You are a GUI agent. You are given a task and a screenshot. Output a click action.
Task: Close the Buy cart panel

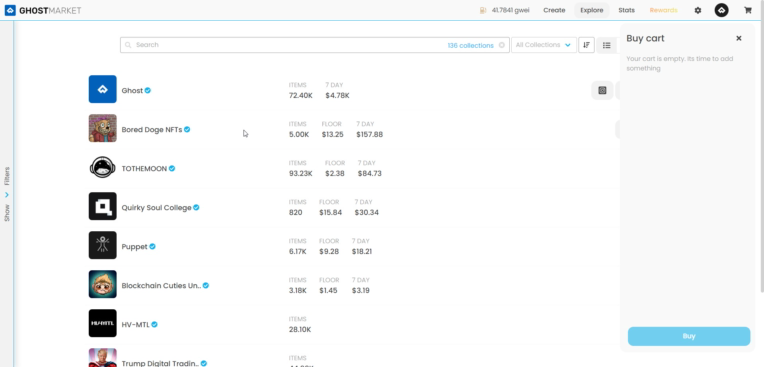point(739,38)
